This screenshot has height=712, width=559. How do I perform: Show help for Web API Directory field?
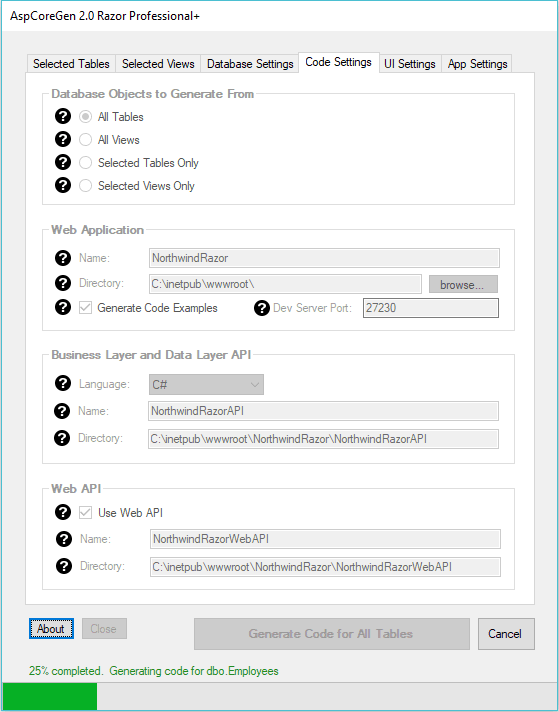pyautogui.click(x=64, y=566)
